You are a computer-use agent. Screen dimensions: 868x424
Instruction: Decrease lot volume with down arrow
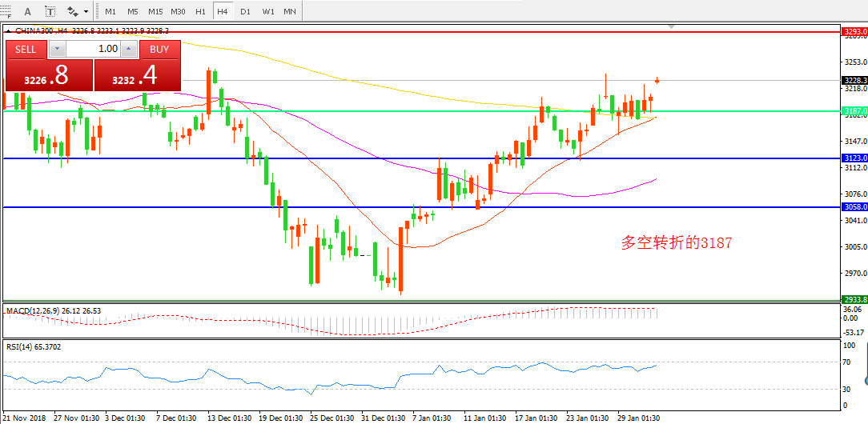pyautogui.click(x=56, y=49)
